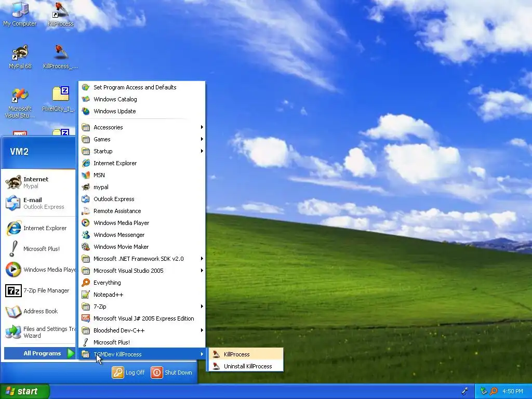This screenshot has height=399, width=532.
Task: Choose Uninstall KillProcess in submenu
Action: (245, 366)
